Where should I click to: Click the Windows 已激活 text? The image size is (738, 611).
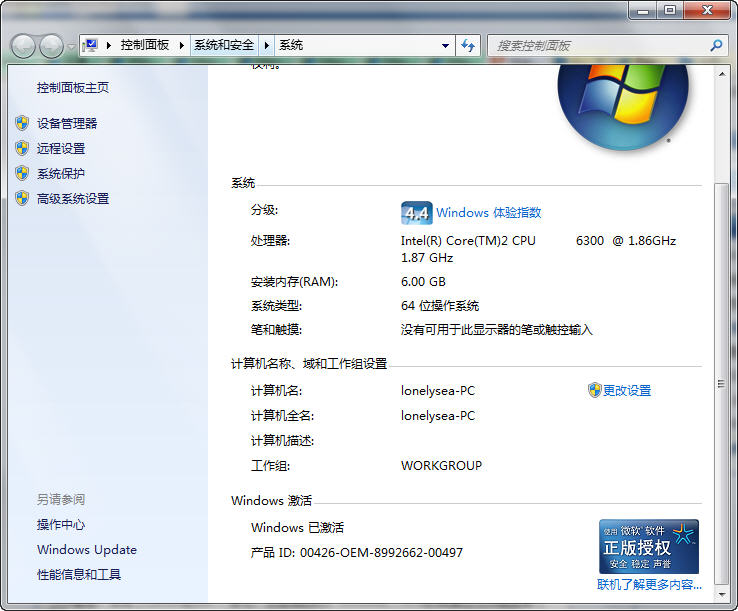click(x=297, y=527)
